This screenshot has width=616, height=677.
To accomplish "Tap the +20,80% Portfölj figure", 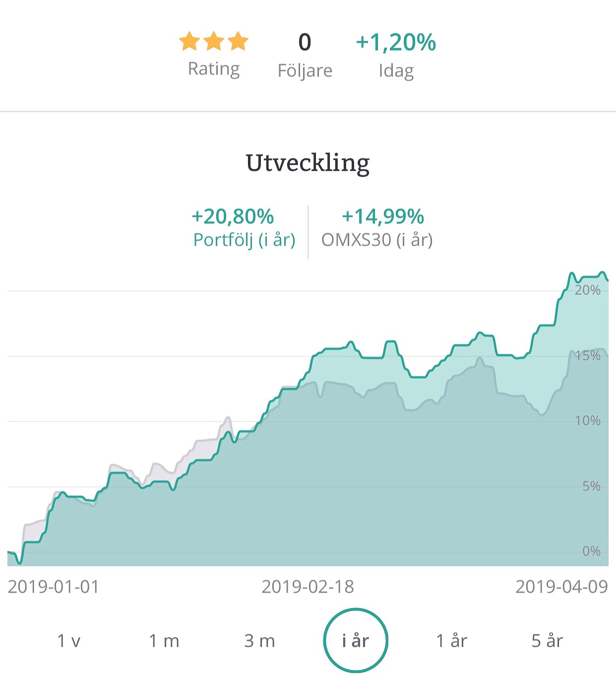I will (233, 217).
